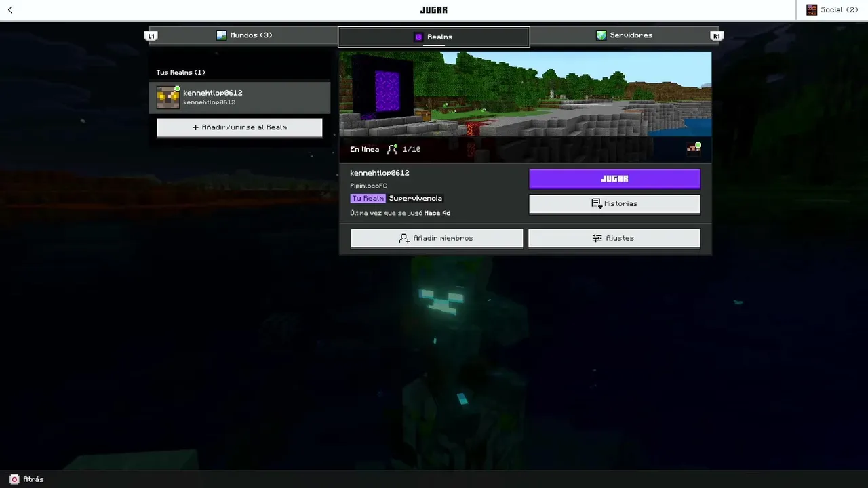Click the "En línea" status text
The height and width of the screenshot is (488, 868).
(364, 150)
